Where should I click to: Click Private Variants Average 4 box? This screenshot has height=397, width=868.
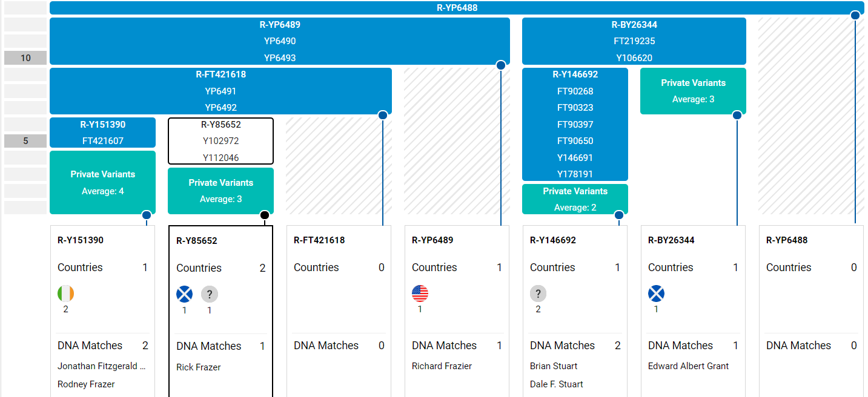point(102,182)
